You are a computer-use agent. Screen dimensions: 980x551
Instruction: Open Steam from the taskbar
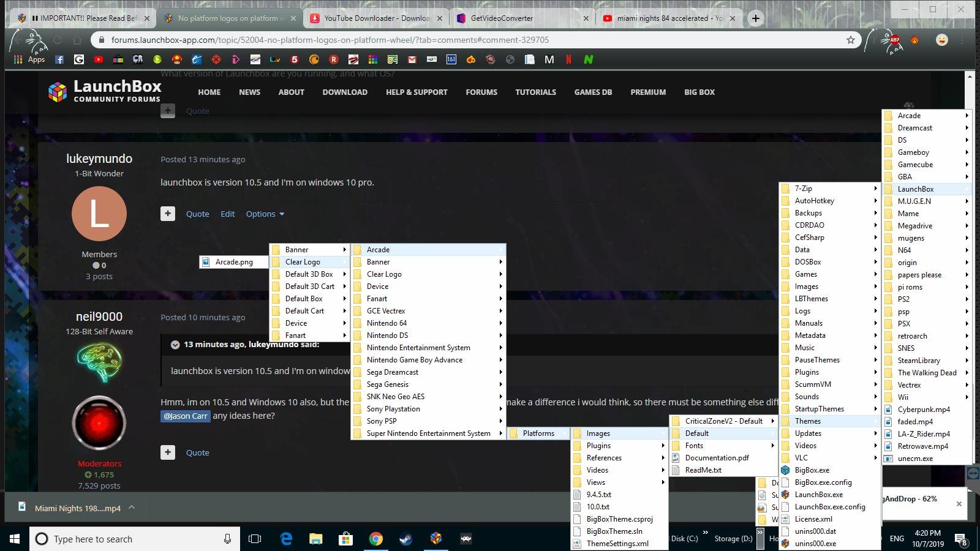405,539
